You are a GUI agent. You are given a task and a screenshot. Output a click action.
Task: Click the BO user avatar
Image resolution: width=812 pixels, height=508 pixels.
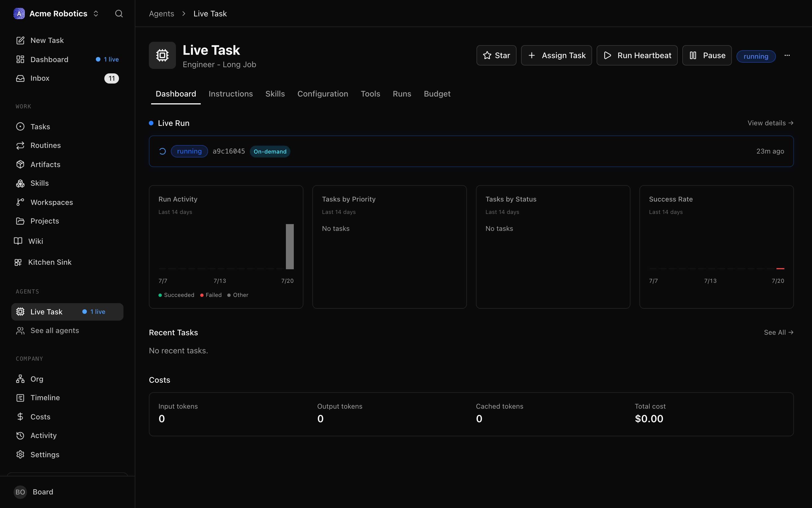[x=20, y=492]
